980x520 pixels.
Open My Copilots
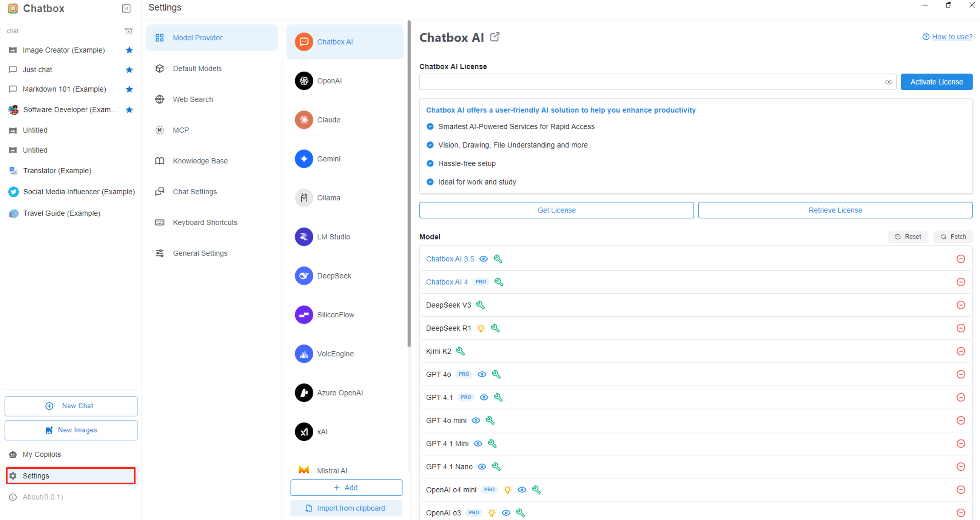pyautogui.click(x=71, y=454)
